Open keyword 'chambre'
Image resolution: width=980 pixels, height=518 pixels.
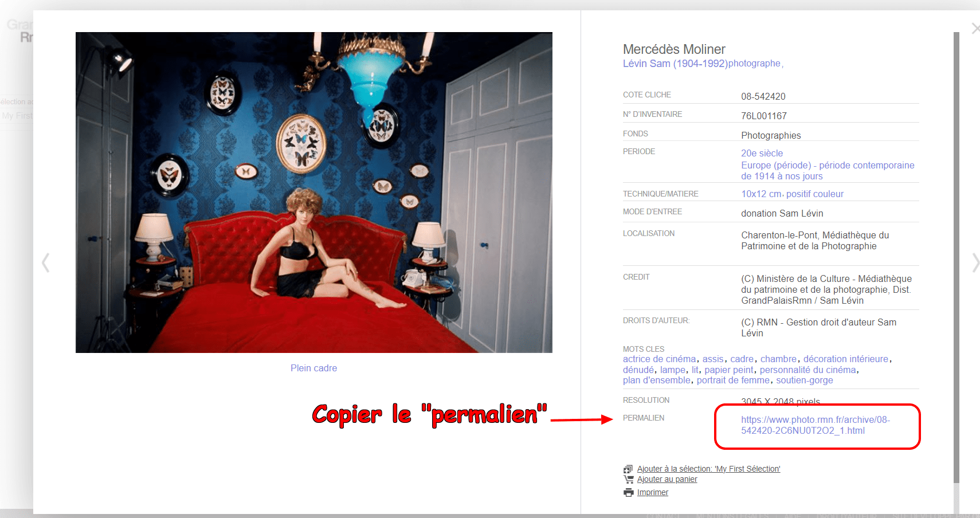(778, 359)
